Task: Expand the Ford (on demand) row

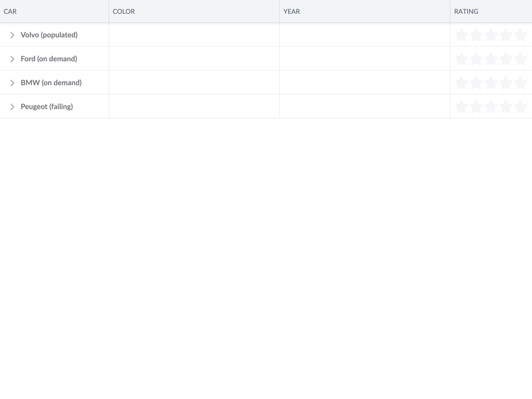Action: tap(12, 59)
